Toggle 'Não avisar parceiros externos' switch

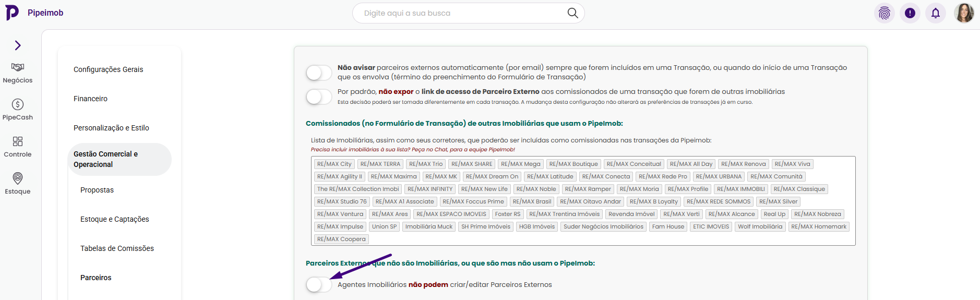point(319,73)
